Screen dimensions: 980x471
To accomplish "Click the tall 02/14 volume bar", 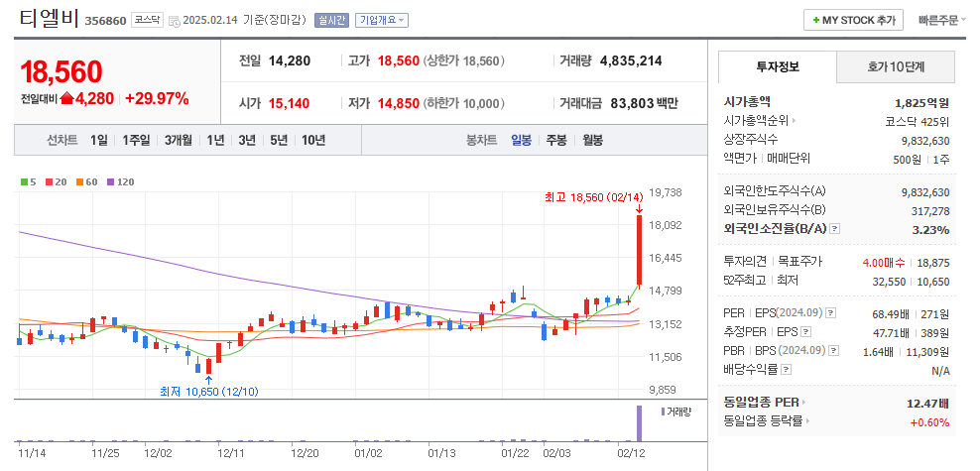I will [x=639, y=423].
